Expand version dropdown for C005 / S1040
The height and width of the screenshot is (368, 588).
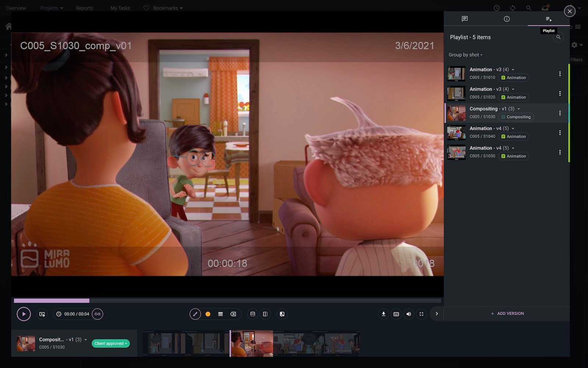coord(513,128)
